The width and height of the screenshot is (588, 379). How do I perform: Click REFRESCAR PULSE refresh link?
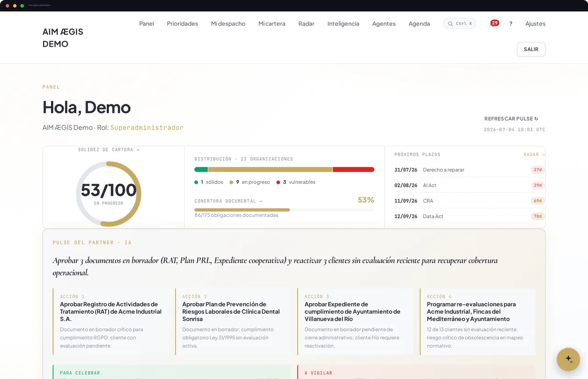click(x=511, y=119)
